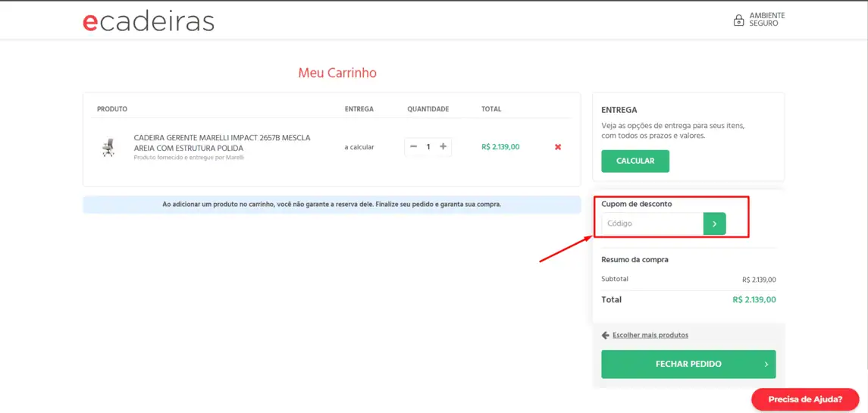
Task: Click the Cupom de desconto label
Action: pos(637,204)
